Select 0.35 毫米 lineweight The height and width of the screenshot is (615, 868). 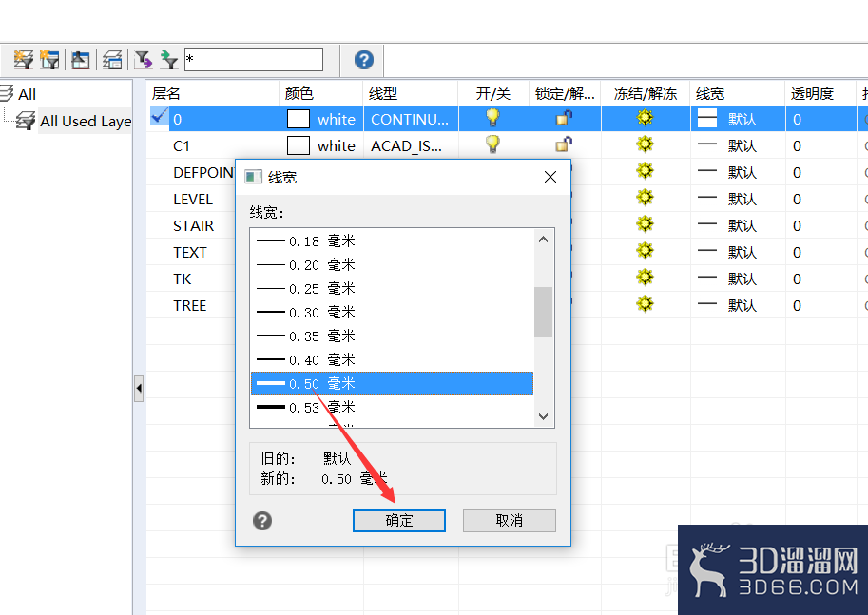[392, 336]
